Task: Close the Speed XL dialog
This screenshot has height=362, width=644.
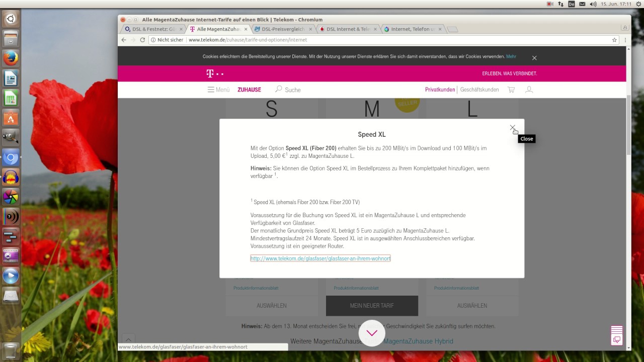Action: click(512, 128)
